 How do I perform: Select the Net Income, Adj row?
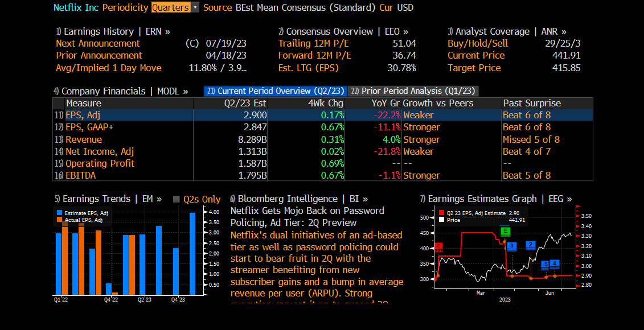click(x=323, y=151)
